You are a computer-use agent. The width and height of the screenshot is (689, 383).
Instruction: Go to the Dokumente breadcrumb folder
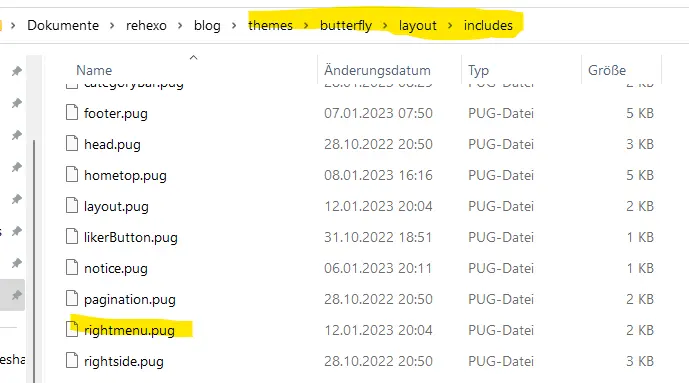point(63,25)
